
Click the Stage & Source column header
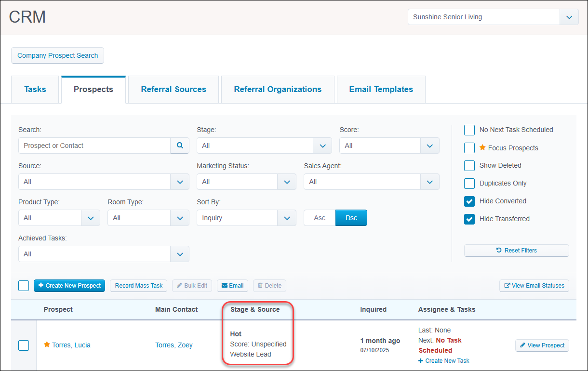[255, 309]
